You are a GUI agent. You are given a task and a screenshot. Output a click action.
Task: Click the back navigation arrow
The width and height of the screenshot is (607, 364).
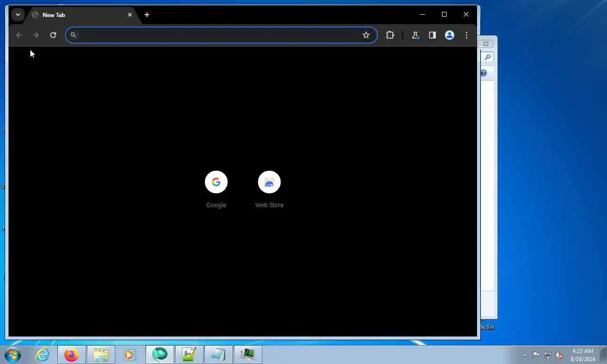coord(19,35)
